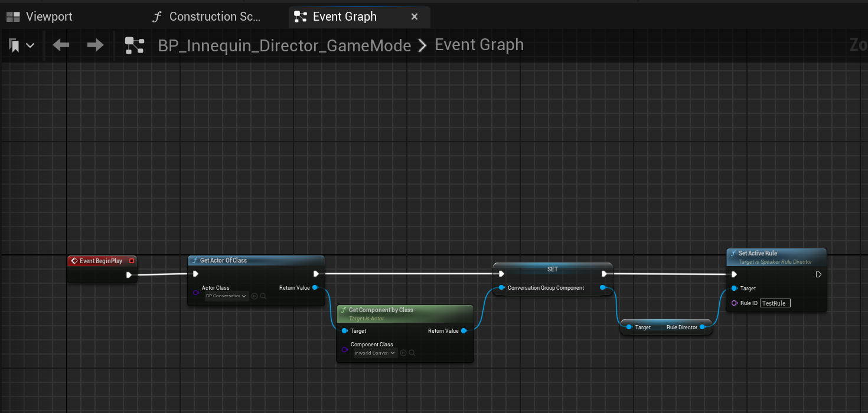Click Target pin on Get Component by Class
The width and height of the screenshot is (868, 413).
pos(344,331)
